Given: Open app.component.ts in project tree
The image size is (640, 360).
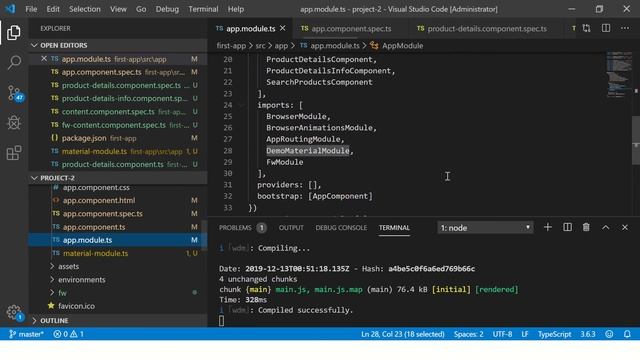Looking at the screenshot, I should [x=118, y=227].
